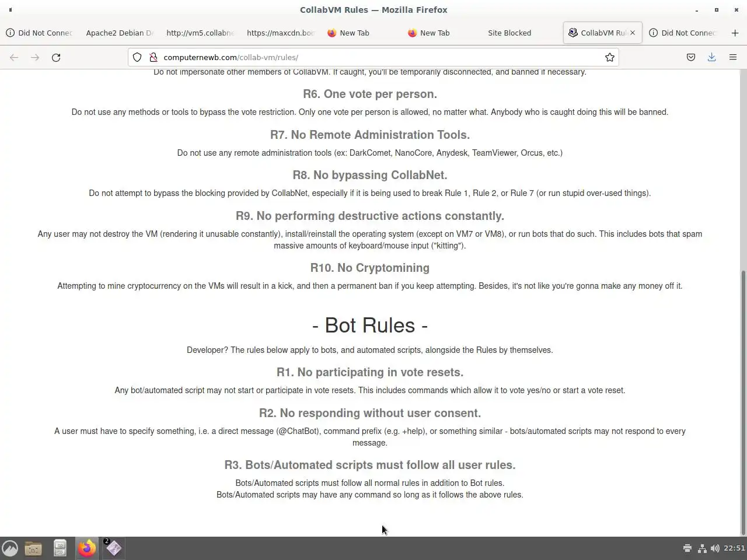Click heading R1. No participating in vote resets.

(370, 372)
